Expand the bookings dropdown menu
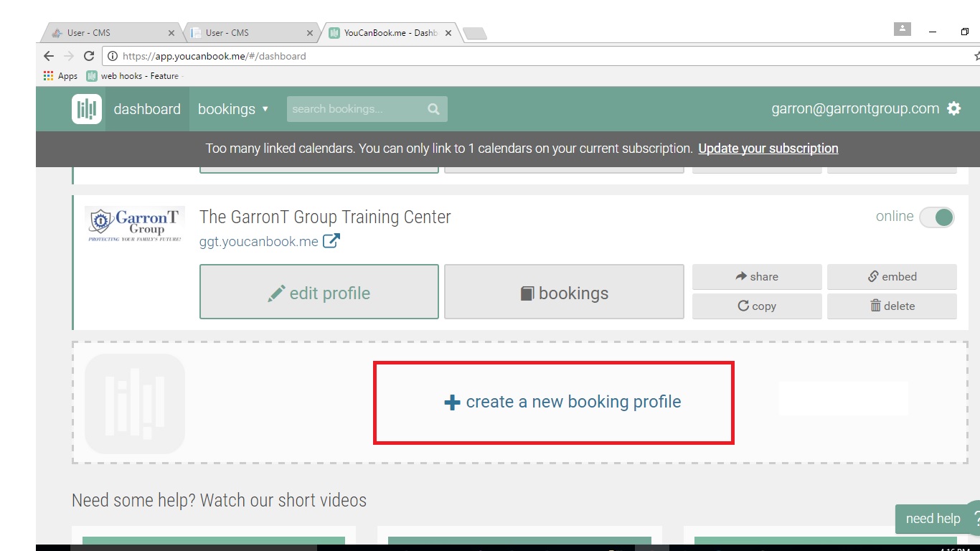This screenshot has height=551, width=980. 233,109
